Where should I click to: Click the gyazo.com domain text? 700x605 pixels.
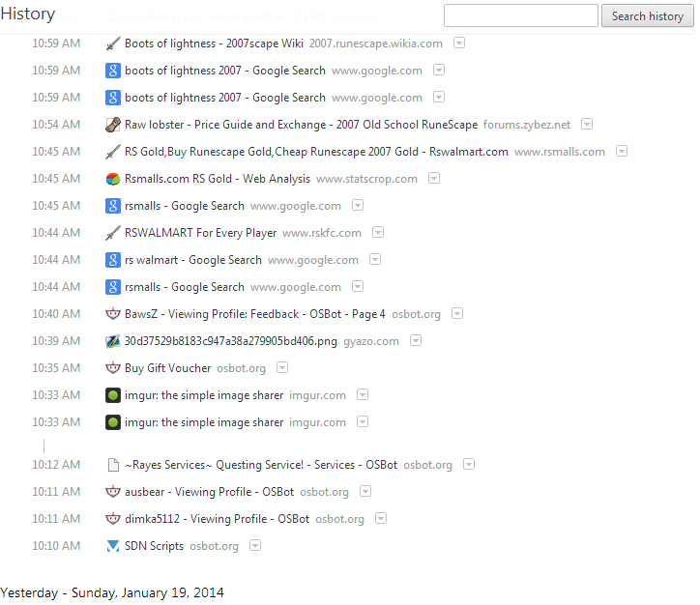(x=371, y=342)
